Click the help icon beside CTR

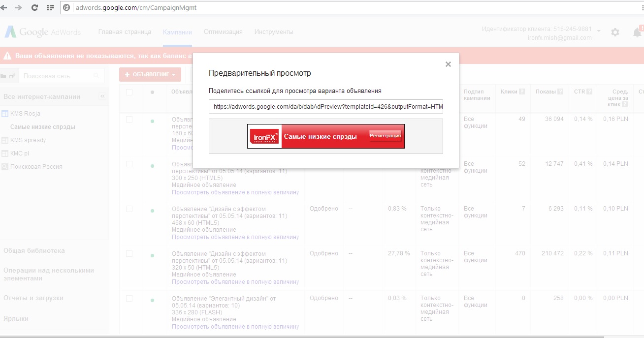pyautogui.click(x=589, y=92)
